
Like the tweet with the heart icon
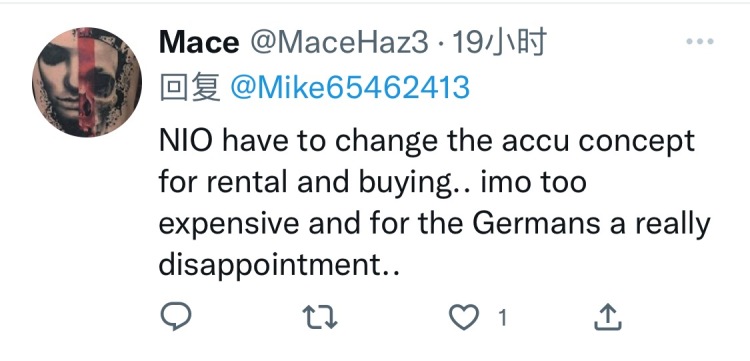[464, 317]
